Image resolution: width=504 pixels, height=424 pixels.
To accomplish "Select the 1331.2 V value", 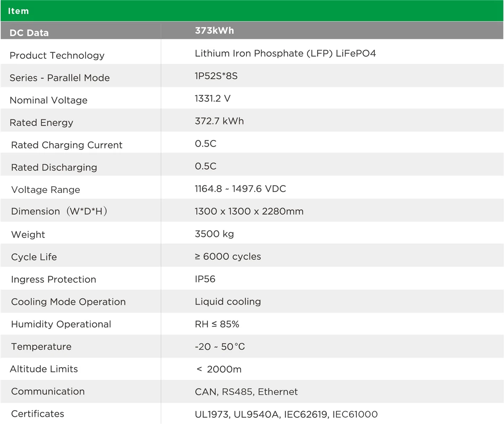I will 213,98.
